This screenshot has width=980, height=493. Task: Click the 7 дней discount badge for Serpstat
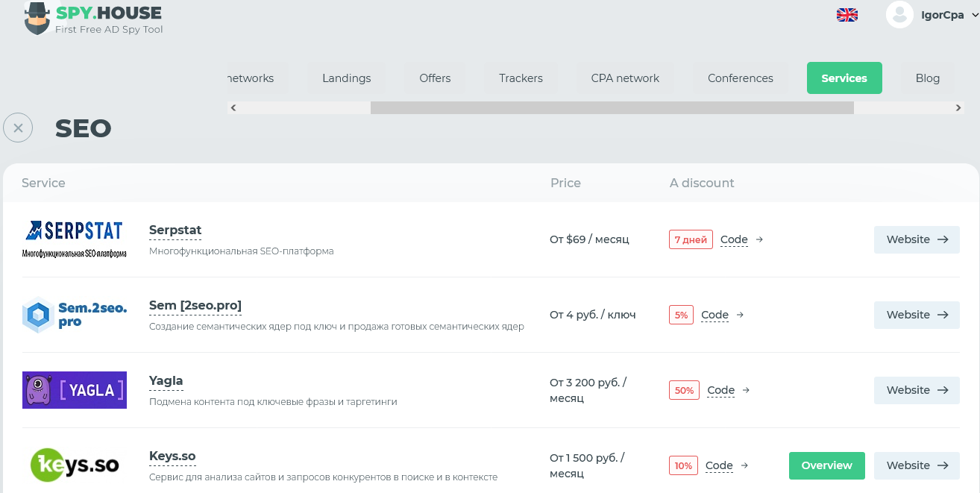coord(691,239)
